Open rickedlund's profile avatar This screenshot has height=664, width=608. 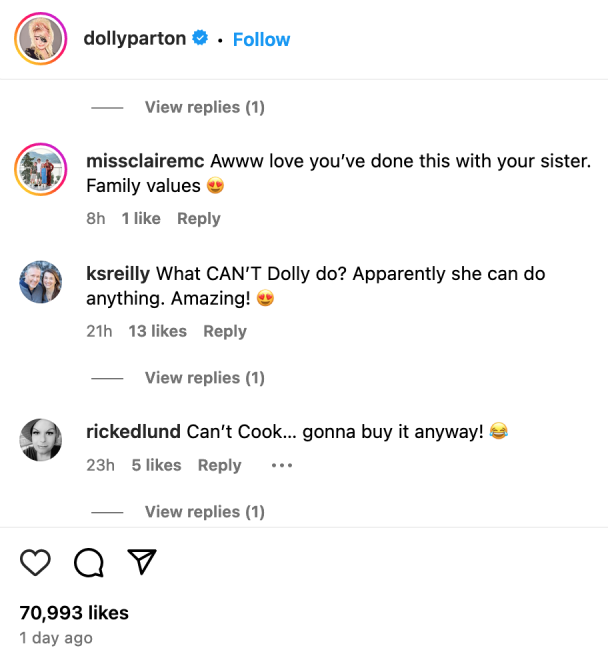pyautogui.click(x=41, y=439)
